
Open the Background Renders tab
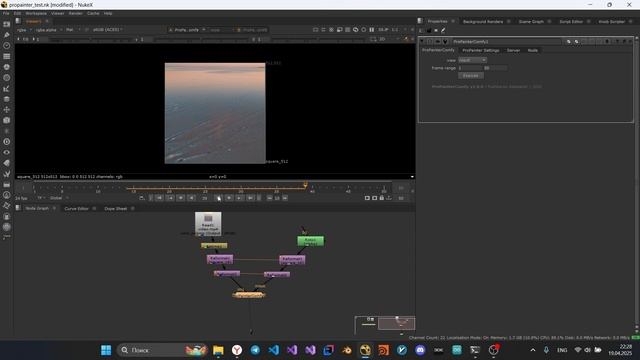483,22
